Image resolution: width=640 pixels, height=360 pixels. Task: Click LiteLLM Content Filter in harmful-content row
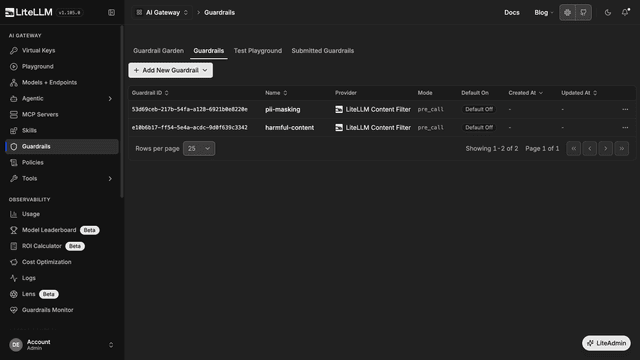click(373, 128)
